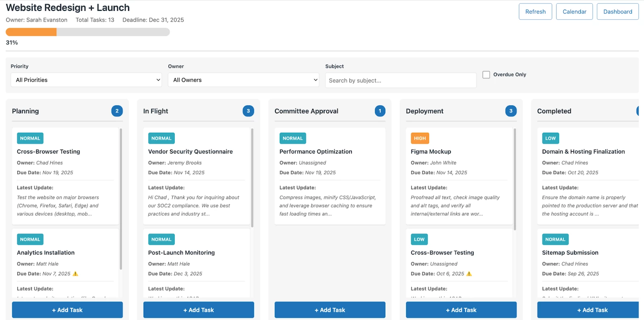Click the overdue warning icon on Analytics Installation

pos(75,274)
